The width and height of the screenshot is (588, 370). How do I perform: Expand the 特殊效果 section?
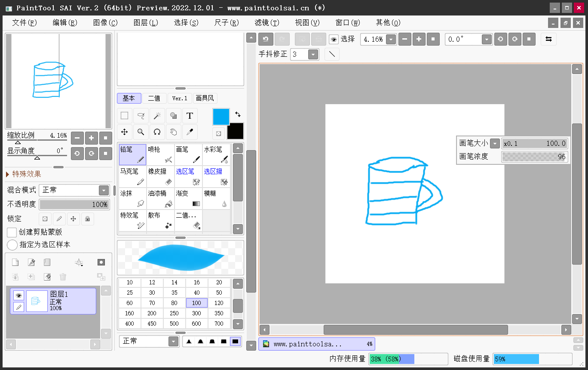coord(24,174)
